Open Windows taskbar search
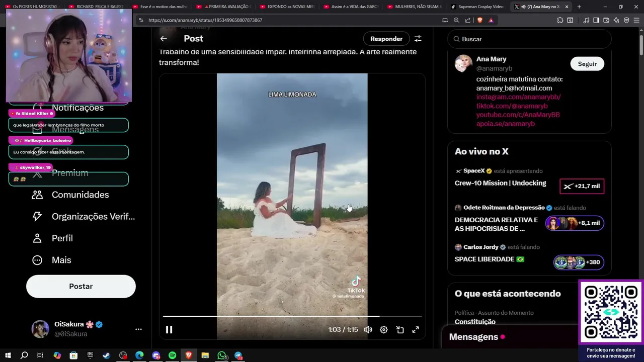The height and width of the screenshot is (362, 644). (x=24, y=355)
